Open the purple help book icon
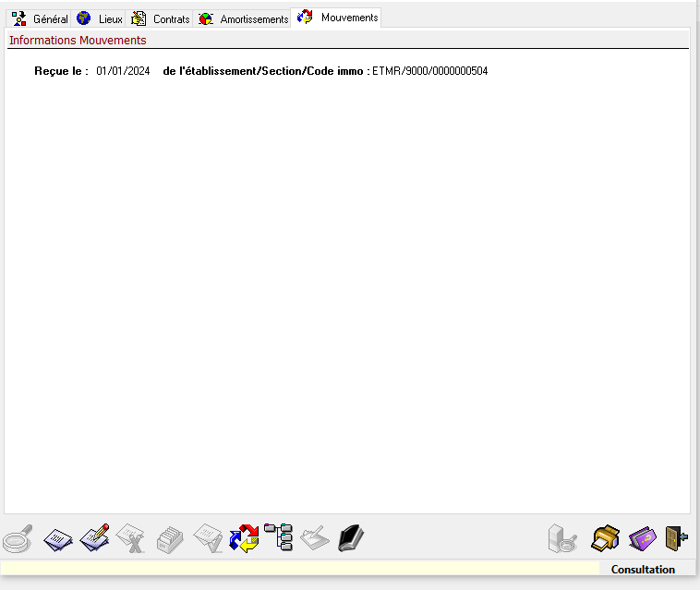The height and width of the screenshot is (590, 700). click(642, 537)
